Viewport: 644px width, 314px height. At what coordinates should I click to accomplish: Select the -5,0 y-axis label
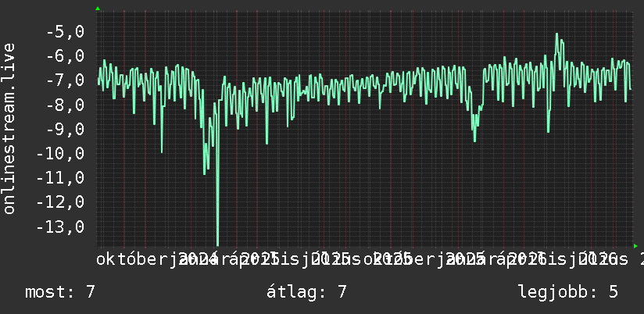click(64, 31)
